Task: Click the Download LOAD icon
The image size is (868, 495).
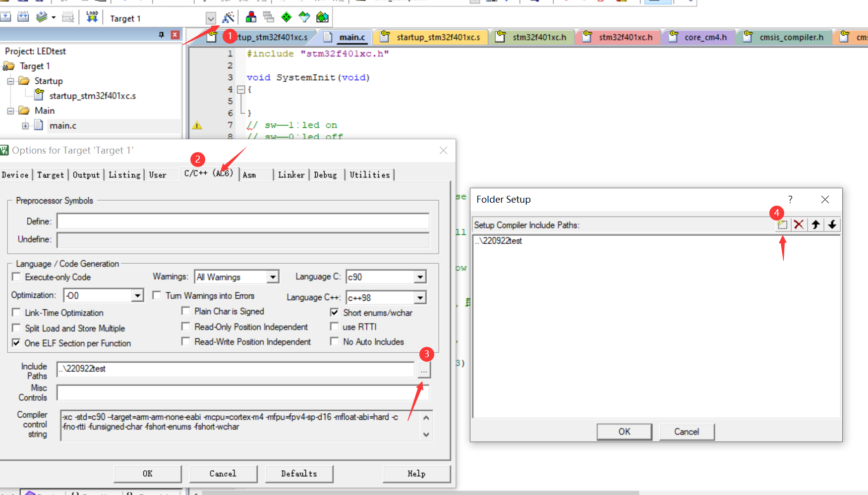Action: point(92,17)
